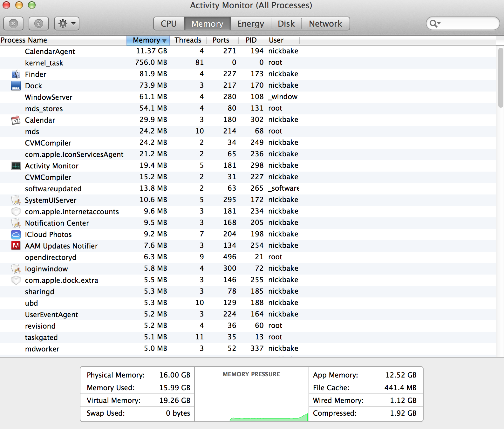Click the Notification Center process icon
This screenshot has width=504, height=429.
16,223
